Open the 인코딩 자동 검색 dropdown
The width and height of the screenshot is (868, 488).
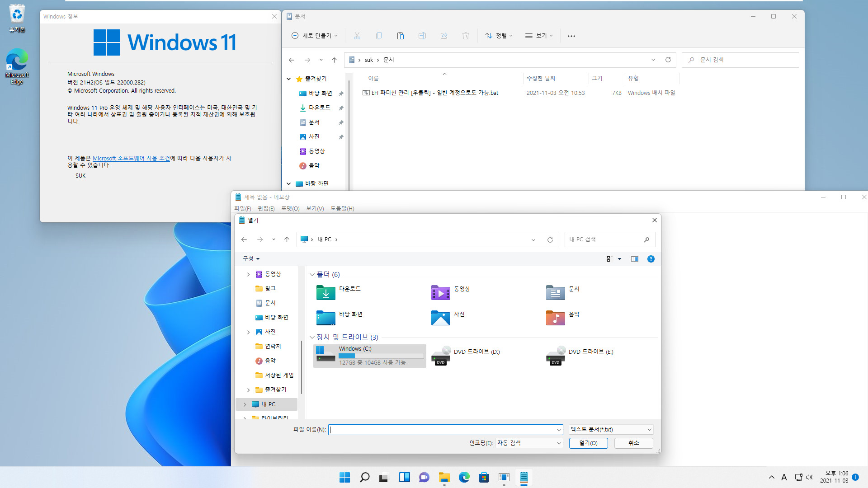click(529, 443)
